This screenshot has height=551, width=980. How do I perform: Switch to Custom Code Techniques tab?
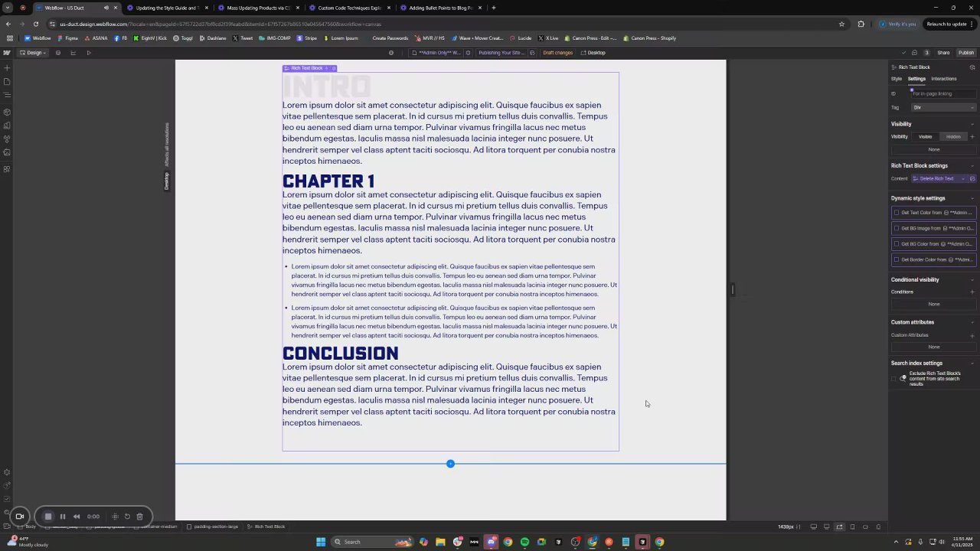coord(348,8)
